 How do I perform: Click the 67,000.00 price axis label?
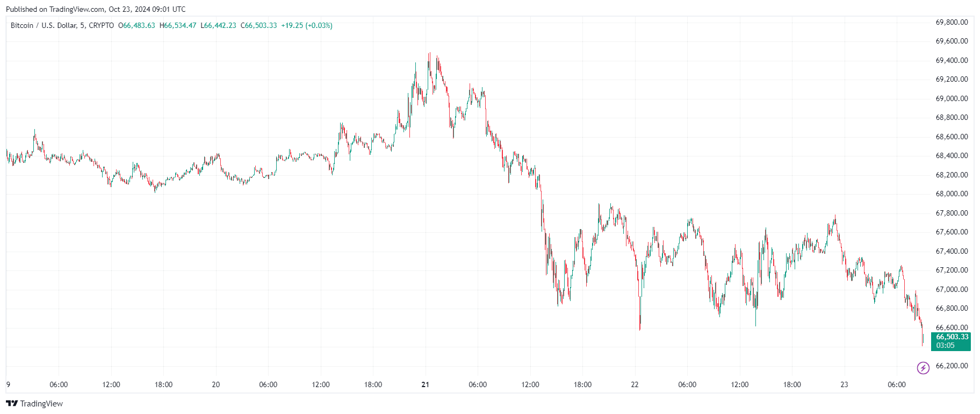(x=952, y=289)
